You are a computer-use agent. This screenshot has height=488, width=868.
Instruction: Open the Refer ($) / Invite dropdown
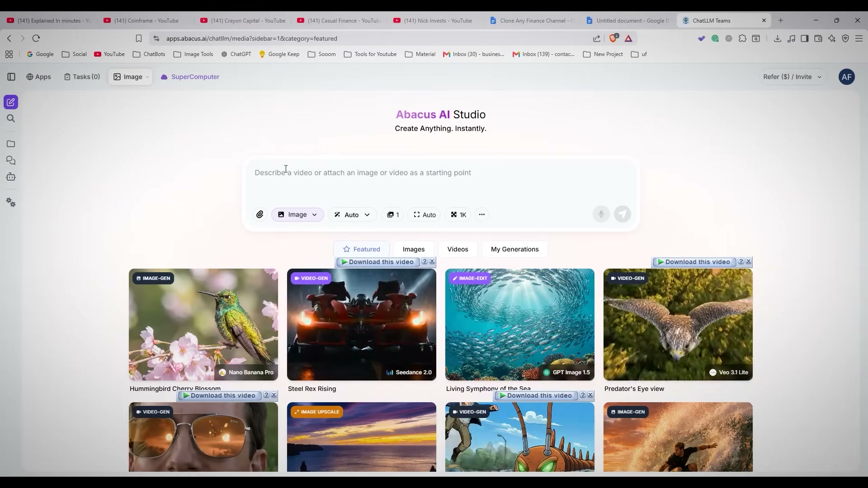[793, 77]
